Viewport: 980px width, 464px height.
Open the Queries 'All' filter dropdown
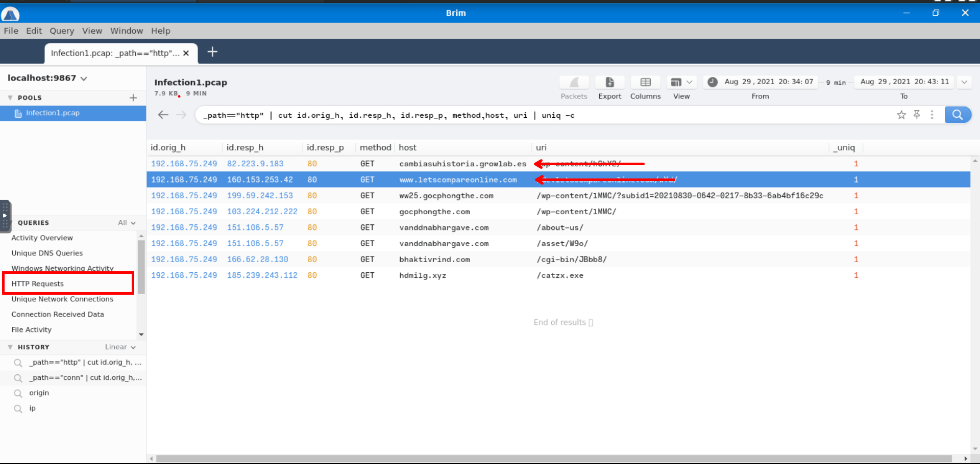[x=127, y=223]
